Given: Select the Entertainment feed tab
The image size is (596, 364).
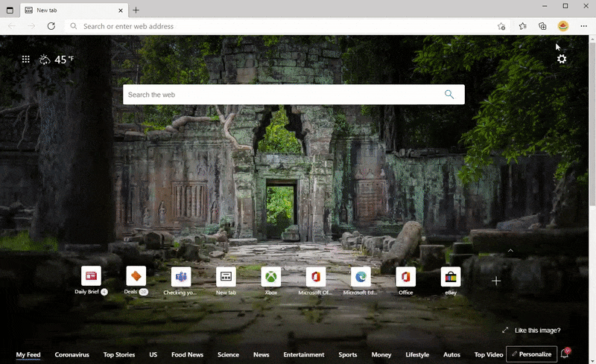Looking at the screenshot, I should (304, 354).
